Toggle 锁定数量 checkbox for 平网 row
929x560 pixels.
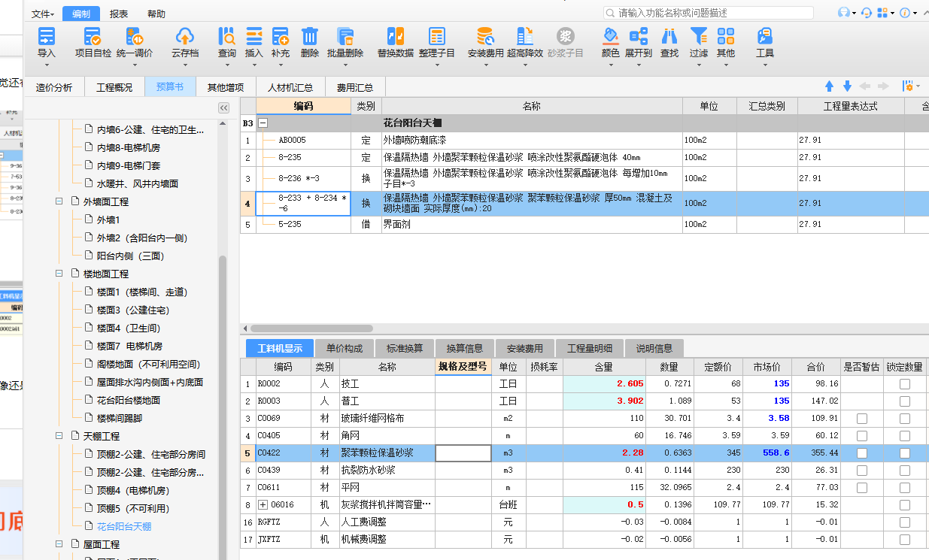point(904,488)
